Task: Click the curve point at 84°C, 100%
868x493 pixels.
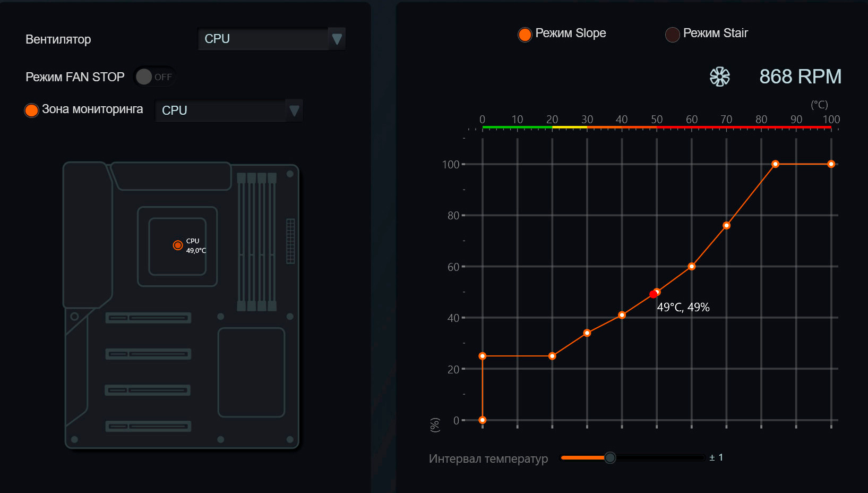Action: click(775, 164)
